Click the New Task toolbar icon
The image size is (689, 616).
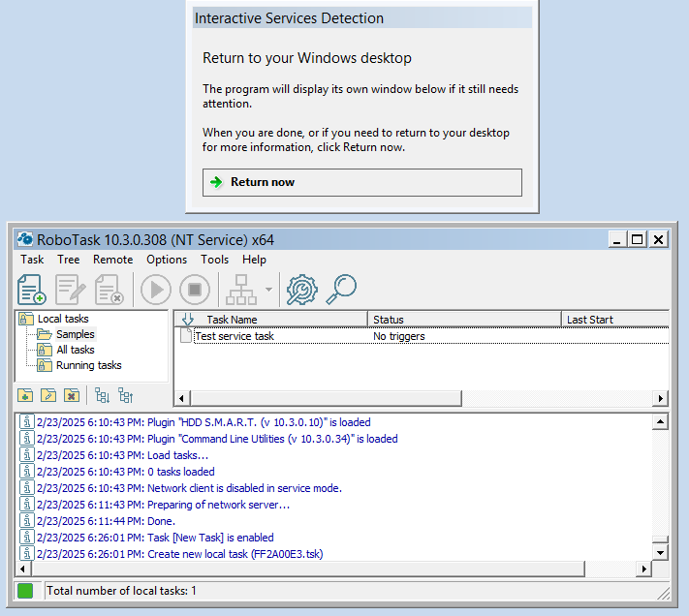32,290
